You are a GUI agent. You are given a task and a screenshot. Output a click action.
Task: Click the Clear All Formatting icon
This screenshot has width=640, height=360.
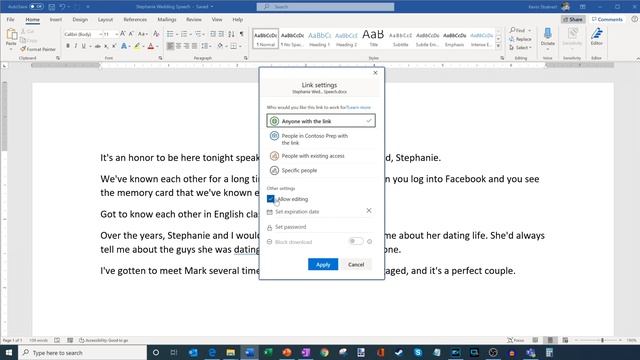156,34
